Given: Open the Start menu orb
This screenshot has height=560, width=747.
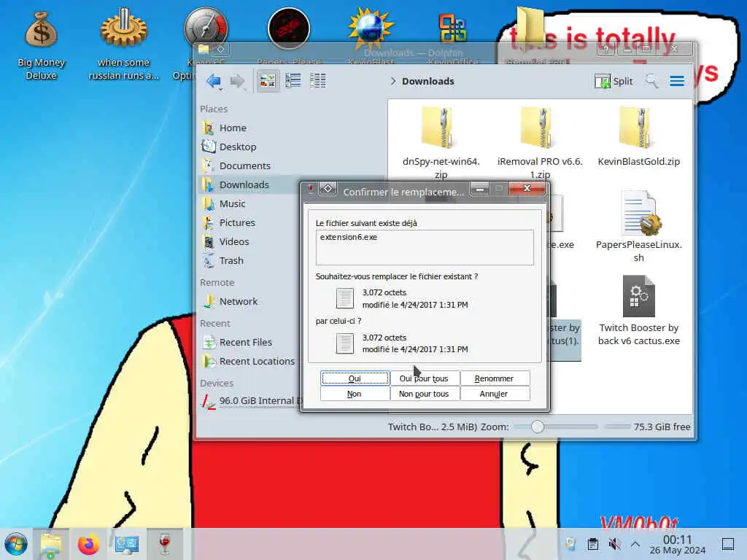Looking at the screenshot, I should click(16, 544).
